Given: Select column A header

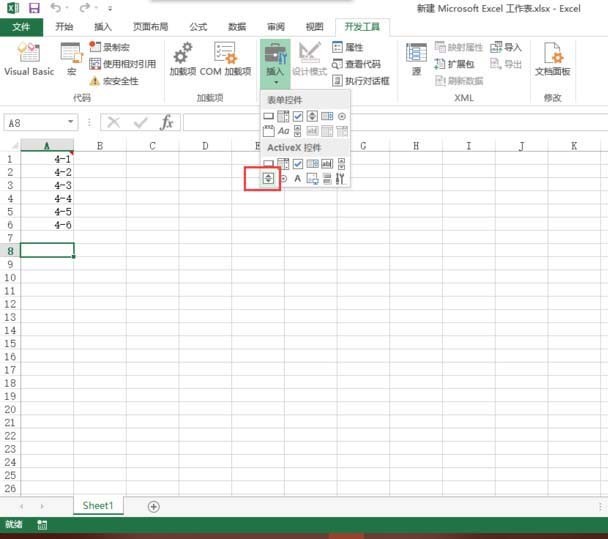Looking at the screenshot, I should click(x=47, y=146).
